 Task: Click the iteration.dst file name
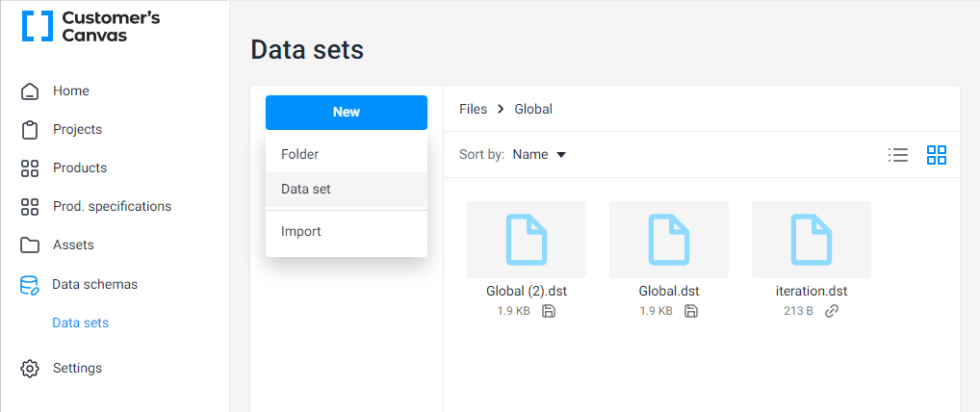(x=812, y=292)
